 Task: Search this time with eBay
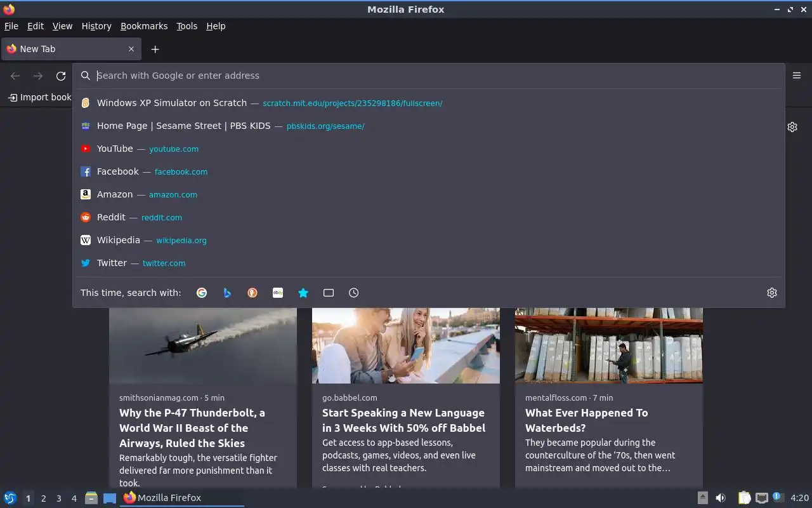pos(278,293)
